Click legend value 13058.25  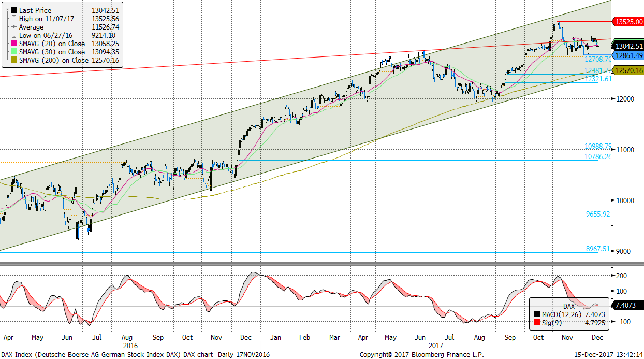click(105, 44)
